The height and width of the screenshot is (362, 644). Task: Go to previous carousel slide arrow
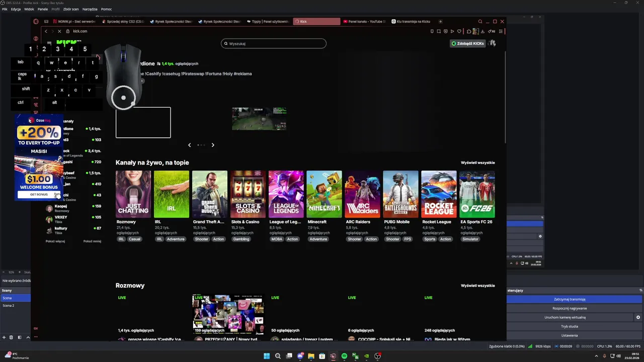[x=189, y=145]
